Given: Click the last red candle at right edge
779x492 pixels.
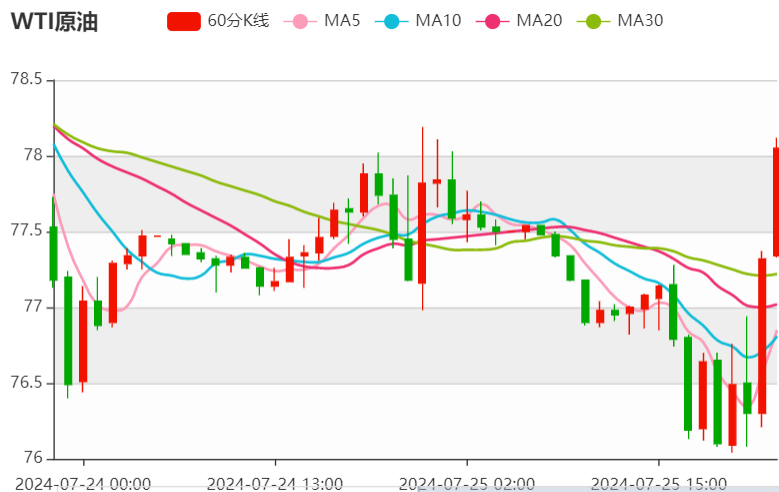Looking at the screenshot, I should tap(776, 202).
